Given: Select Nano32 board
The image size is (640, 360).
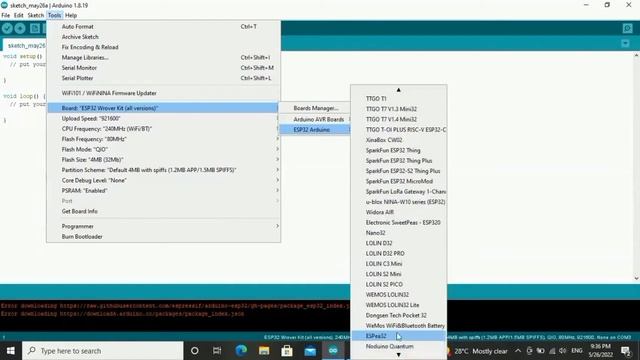Looking at the screenshot, I should [x=398, y=233].
